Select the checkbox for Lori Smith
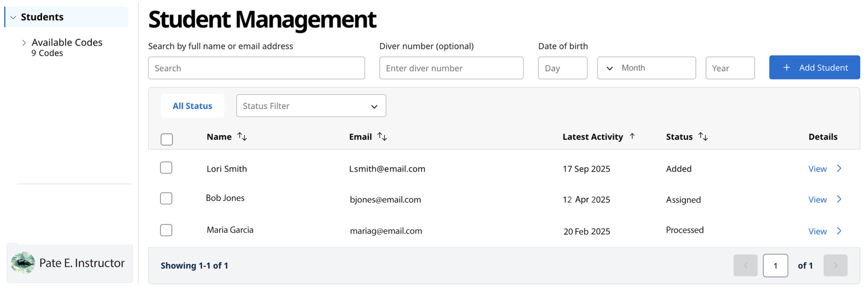The width and height of the screenshot is (868, 292). coord(166,168)
